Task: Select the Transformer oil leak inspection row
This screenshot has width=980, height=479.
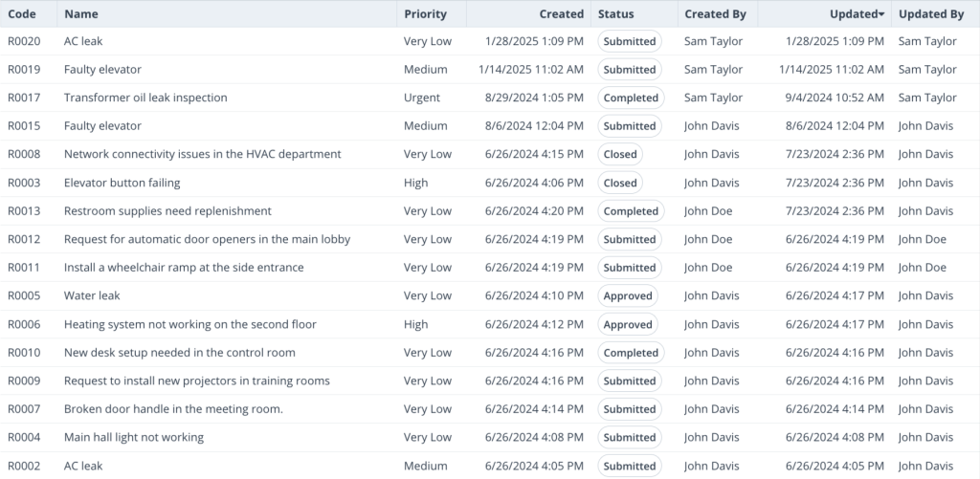Action: pos(145,98)
